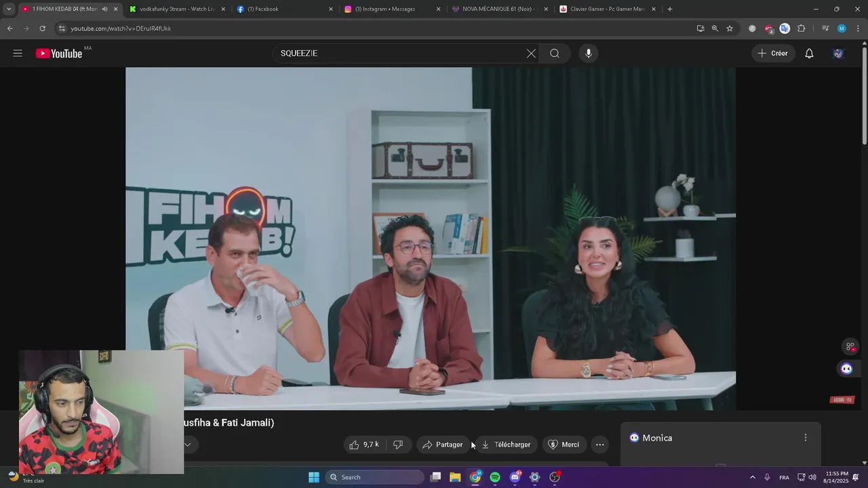This screenshot has height=488, width=868.
Task: Open Monica panel options menu
Action: (806, 438)
